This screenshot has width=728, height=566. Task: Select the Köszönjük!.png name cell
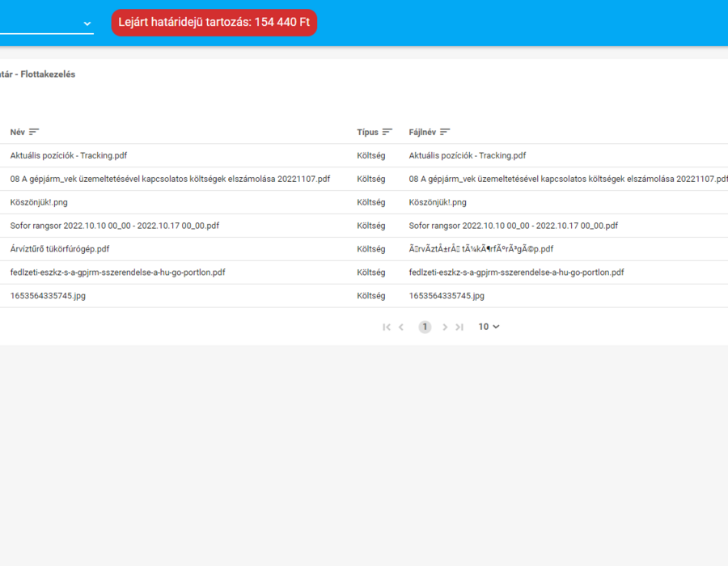[x=39, y=202]
